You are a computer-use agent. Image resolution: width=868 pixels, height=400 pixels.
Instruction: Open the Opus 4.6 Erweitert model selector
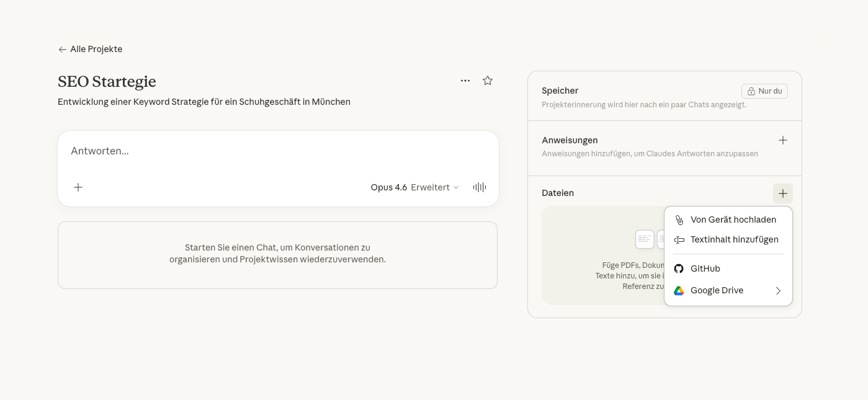tap(414, 187)
